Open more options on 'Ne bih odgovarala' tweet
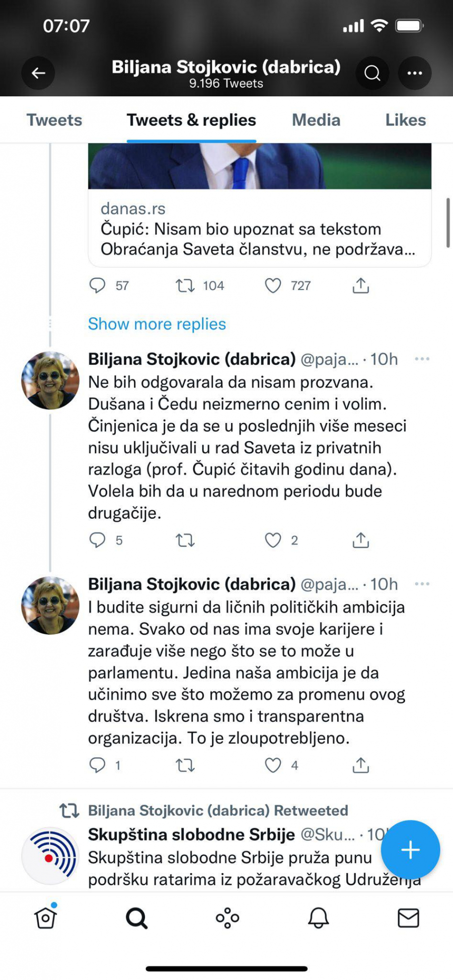The width and height of the screenshot is (453, 980). click(x=423, y=359)
